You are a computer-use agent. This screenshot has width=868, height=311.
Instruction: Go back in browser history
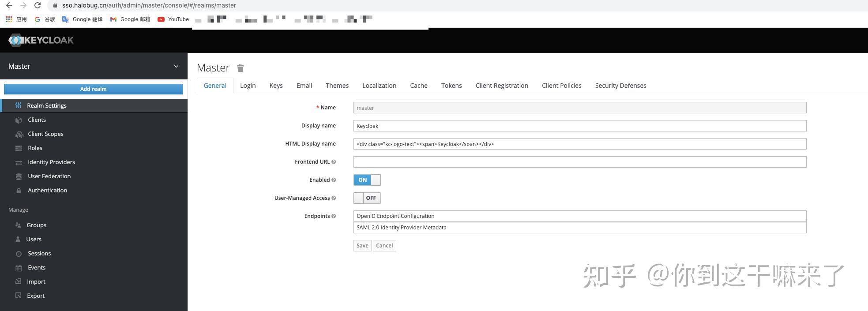(9, 5)
